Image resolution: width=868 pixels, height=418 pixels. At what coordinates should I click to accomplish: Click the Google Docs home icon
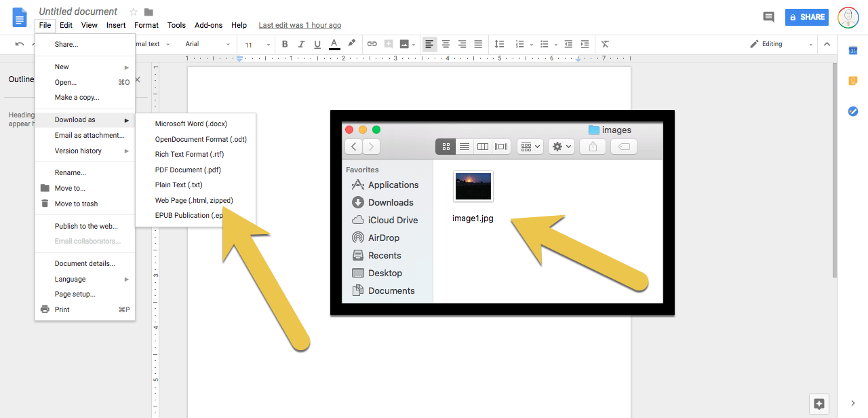(x=20, y=17)
